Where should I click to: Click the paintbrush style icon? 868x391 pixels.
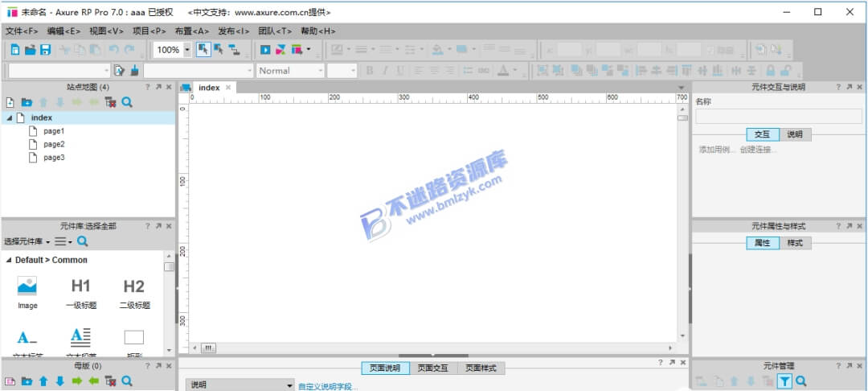pyautogui.click(x=134, y=70)
